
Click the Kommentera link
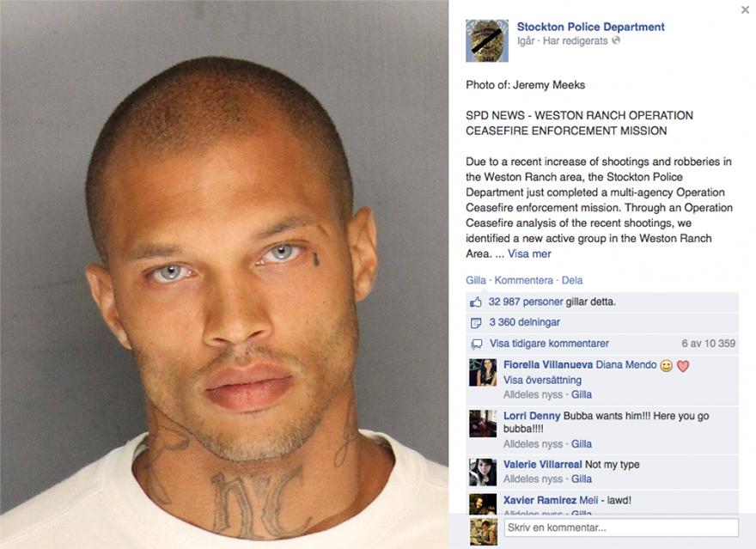(523, 281)
